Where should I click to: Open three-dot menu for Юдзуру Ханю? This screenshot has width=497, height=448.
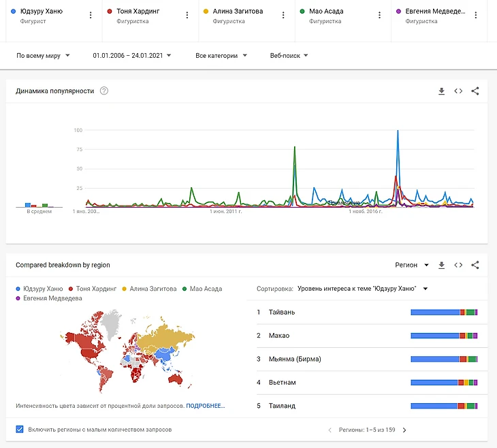[91, 15]
